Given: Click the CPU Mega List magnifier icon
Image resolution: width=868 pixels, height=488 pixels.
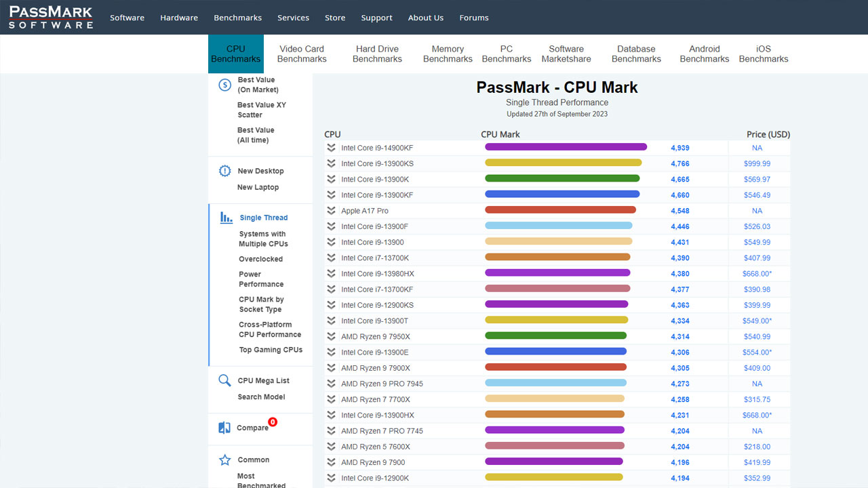Looking at the screenshot, I should tap(224, 381).
